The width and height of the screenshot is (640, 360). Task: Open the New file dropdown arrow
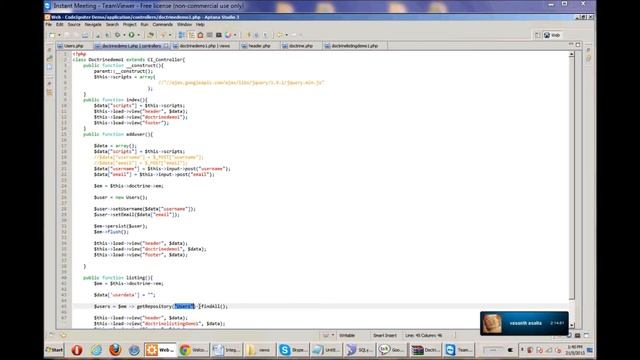59,35
